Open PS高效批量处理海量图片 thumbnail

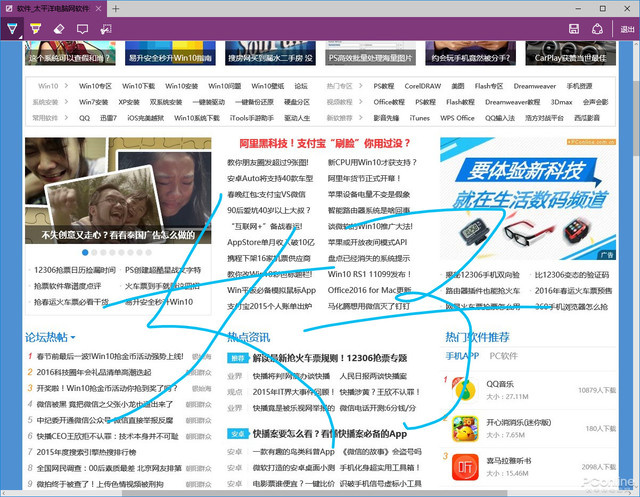pos(371,53)
